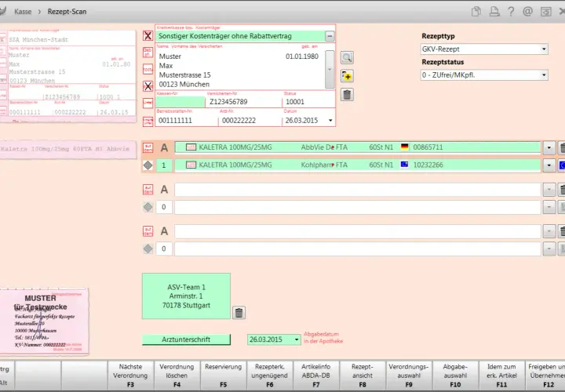This screenshot has height=392, width=565.
Task: Toggle the Unfall checkbox next to Kassen-Nr.
Action: 148,103
